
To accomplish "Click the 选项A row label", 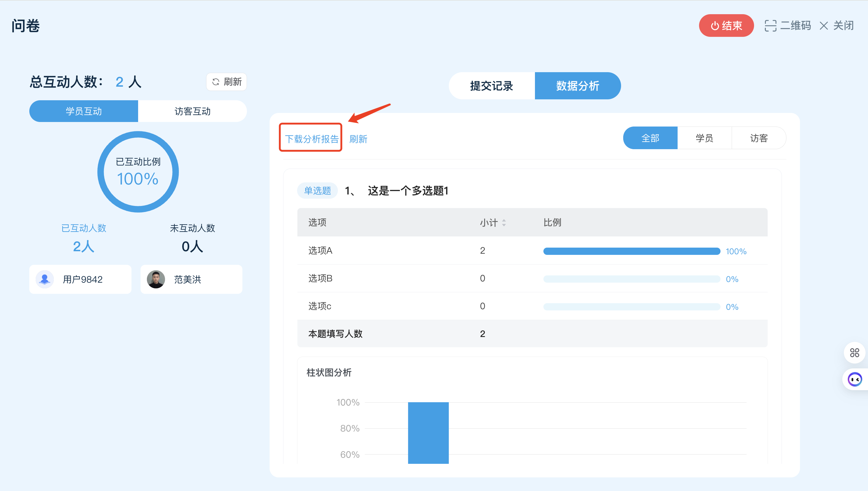I will pyautogui.click(x=320, y=251).
